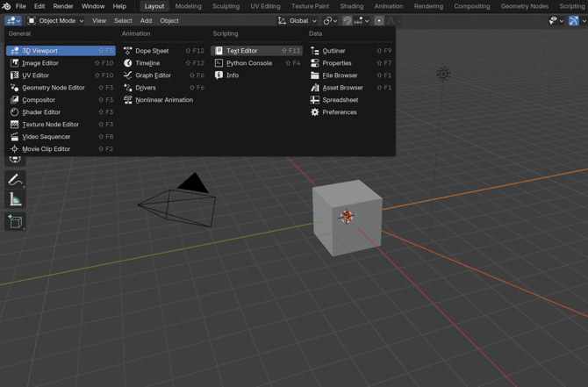Image resolution: width=588 pixels, height=387 pixels.
Task: Expand the Global transform orientation dropdown
Action: click(x=298, y=20)
